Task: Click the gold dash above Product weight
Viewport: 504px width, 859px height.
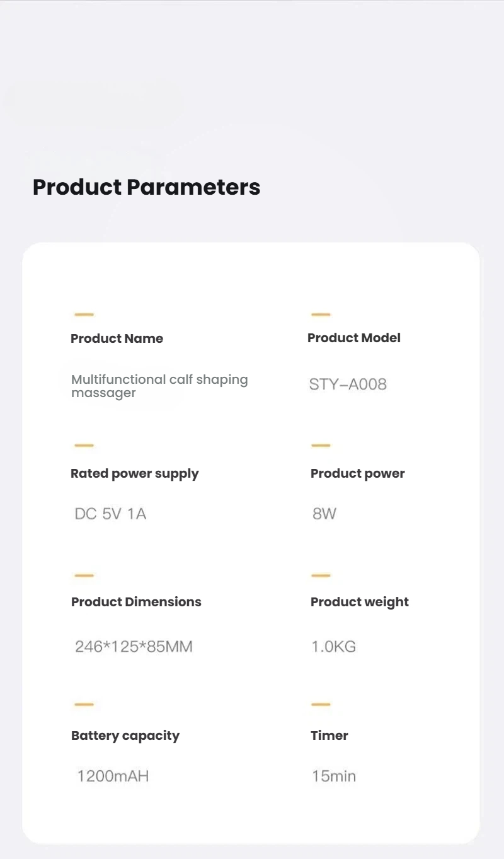Action: click(321, 575)
